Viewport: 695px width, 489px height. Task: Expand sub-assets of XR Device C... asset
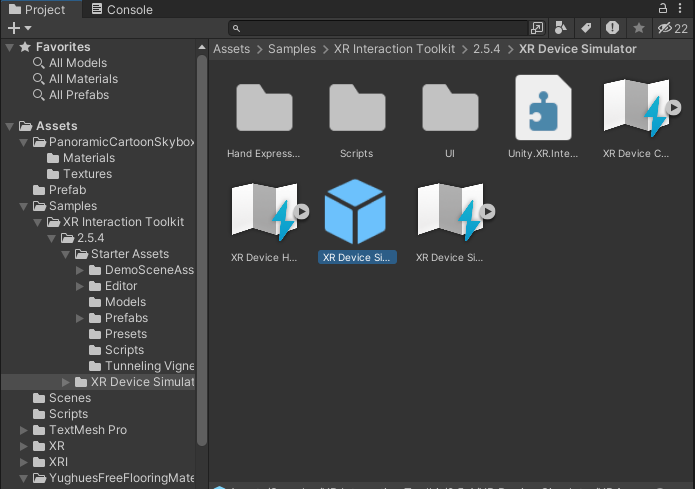(674, 107)
